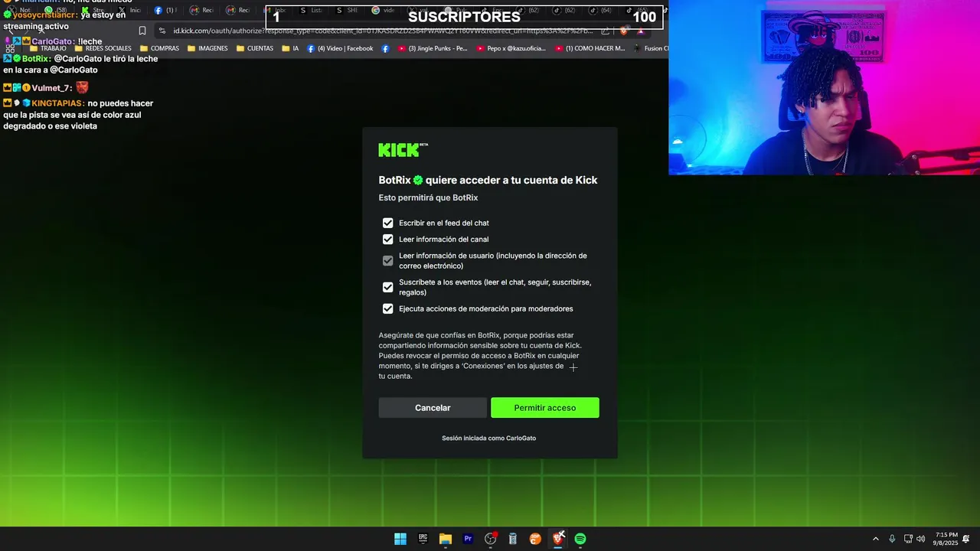Switch to the 'Lista' browser tab
The image size is (980, 551).
pos(311,10)
